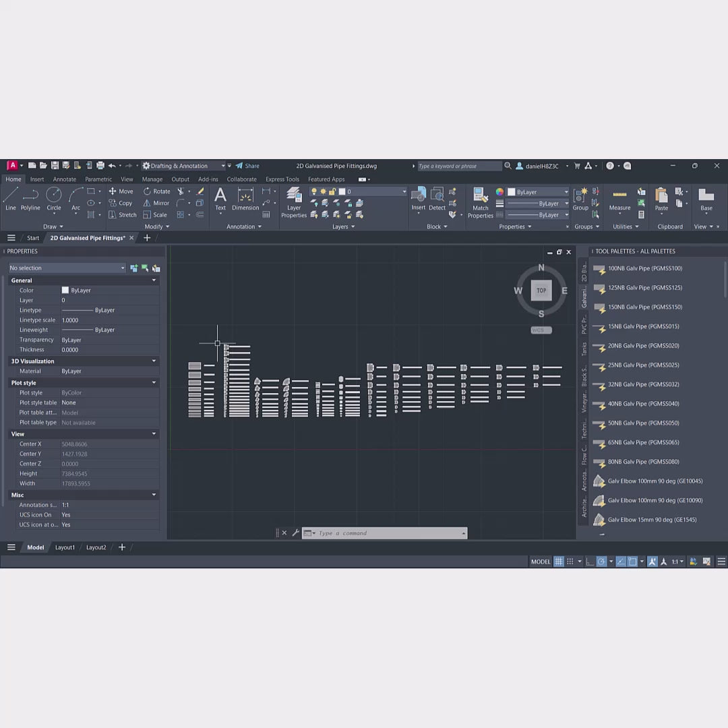This screenshot has width=728, height=728.
Task: Select the Measure utility tool
Action: (x=619, y=200)
